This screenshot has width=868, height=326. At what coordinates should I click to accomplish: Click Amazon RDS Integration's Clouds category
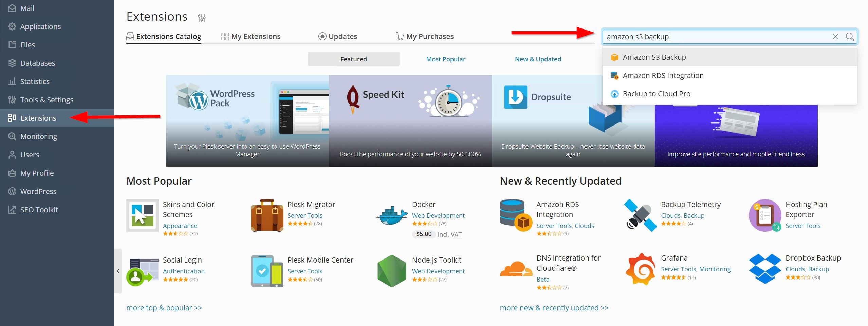[x=584, y=226]
